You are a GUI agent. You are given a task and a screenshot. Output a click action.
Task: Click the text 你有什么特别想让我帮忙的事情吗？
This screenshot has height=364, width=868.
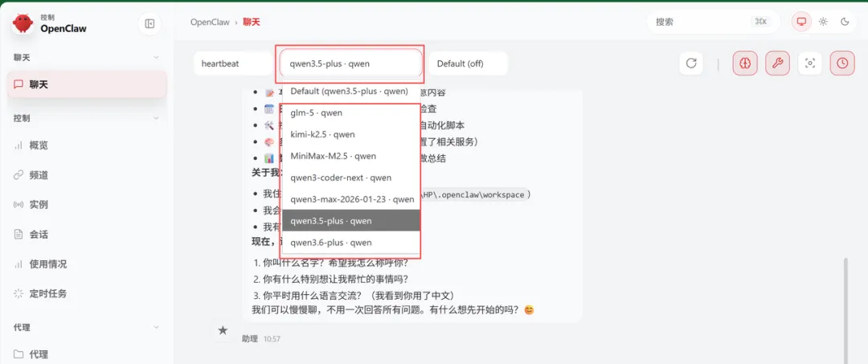[x=336, y=279]
